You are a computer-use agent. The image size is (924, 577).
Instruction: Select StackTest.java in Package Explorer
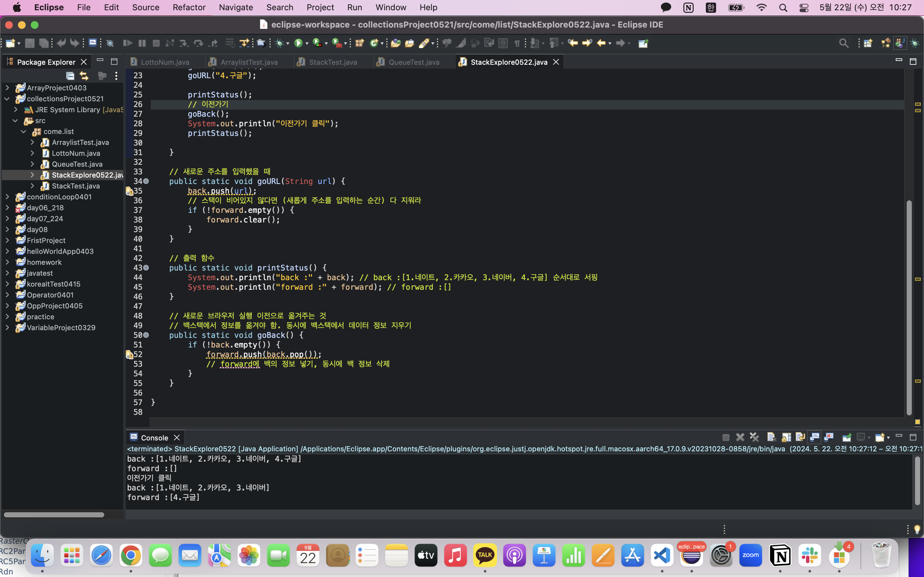pyautogui.click(x=76, y=186)
